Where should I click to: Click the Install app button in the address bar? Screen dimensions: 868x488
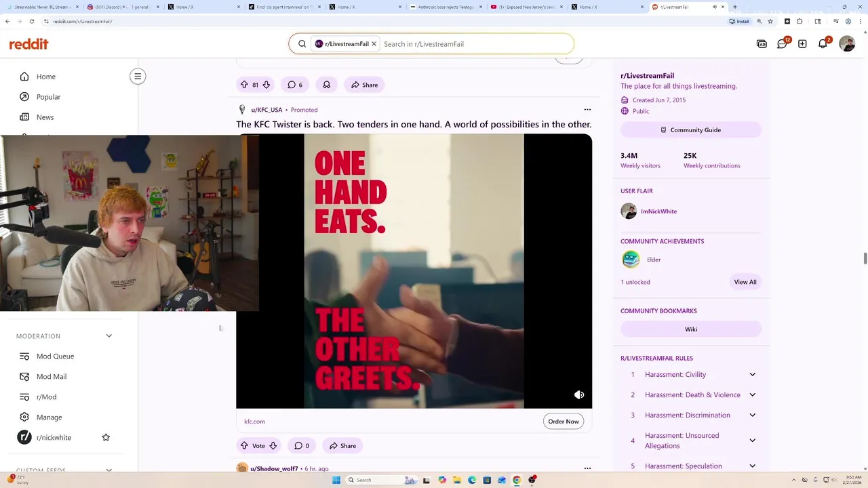coord(739,21)
